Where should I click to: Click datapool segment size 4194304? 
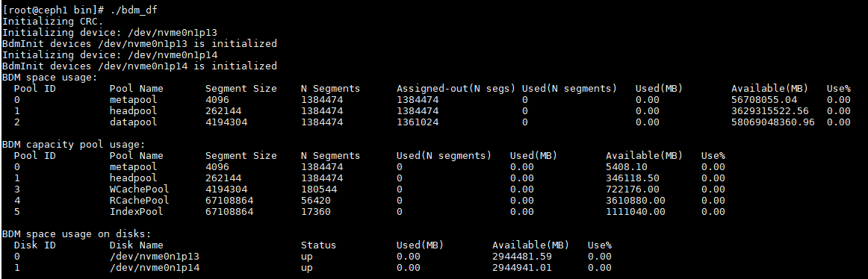pyautogui.click(x=226, y=122)
